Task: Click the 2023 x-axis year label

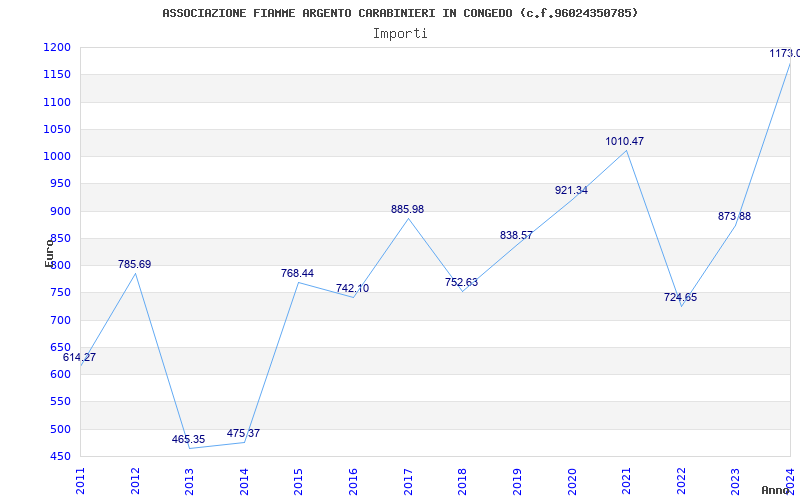Action: pyautogui.click(x=736, y=481)
